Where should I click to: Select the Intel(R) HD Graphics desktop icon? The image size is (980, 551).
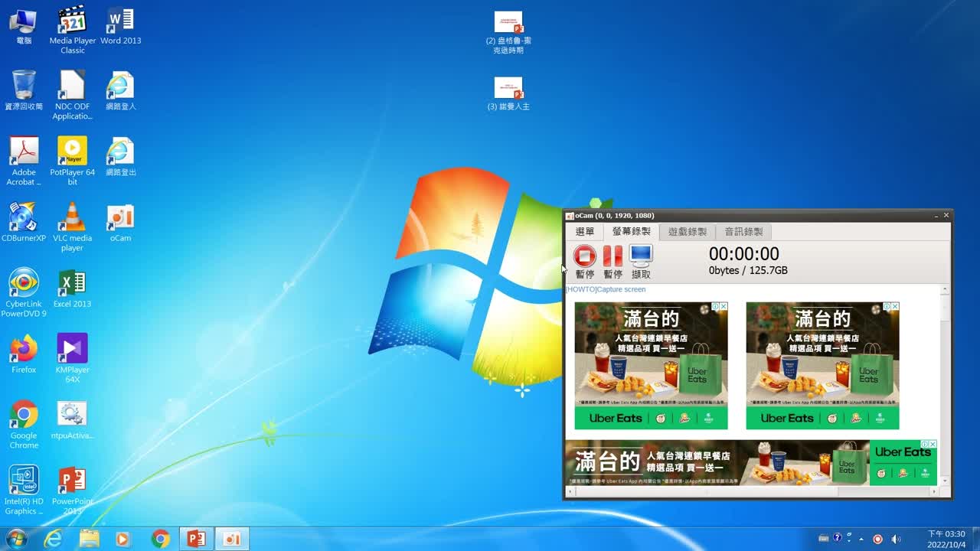(x=24, y=491)
